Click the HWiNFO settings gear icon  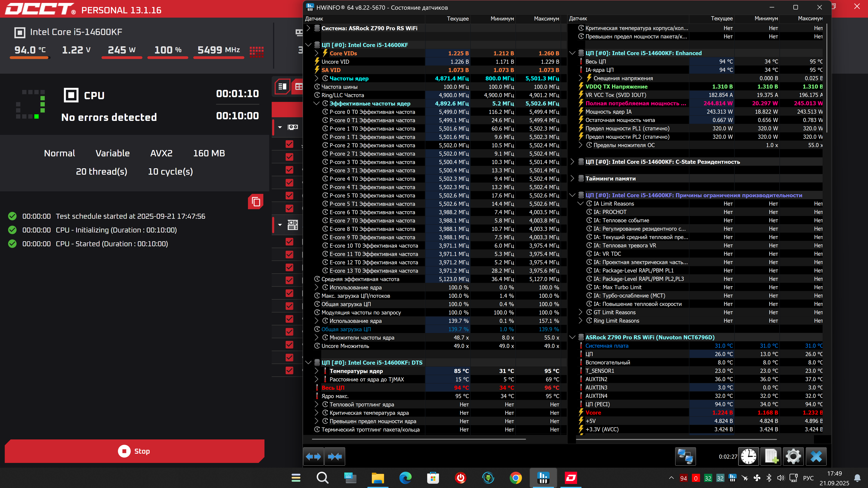[793, 457]
